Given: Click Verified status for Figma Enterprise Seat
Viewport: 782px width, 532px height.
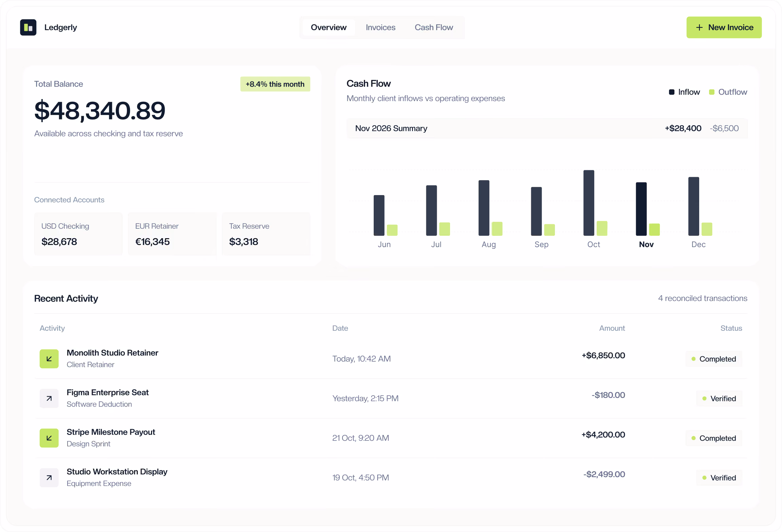Looking at the screenshot, I should (x=719, y=399).
